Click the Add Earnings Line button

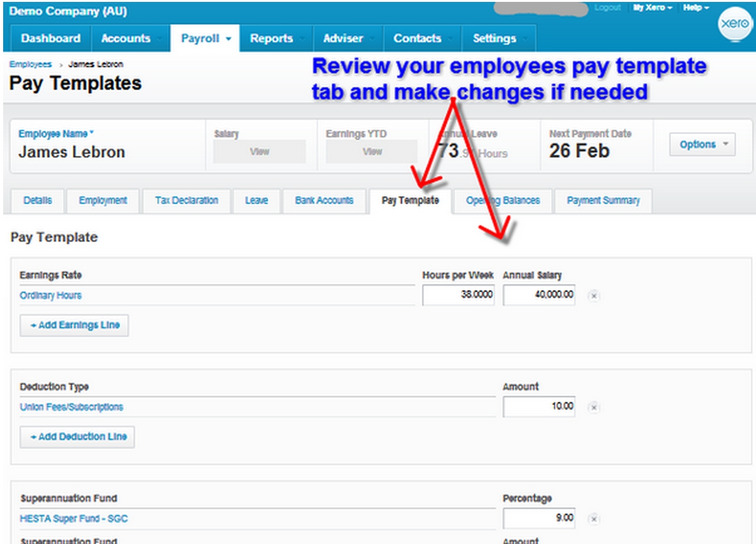pos(74,325)
